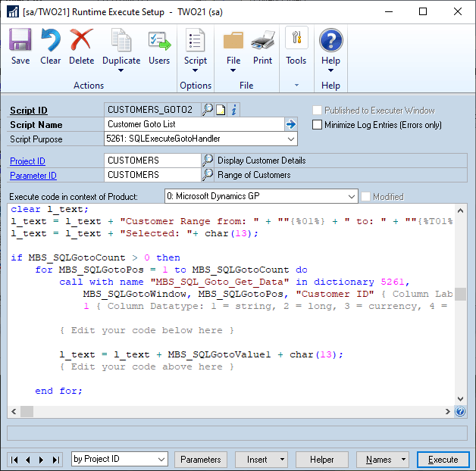476x471 pixels.
Task: Open Execute code Product dropdown
Action: point(352,197)
